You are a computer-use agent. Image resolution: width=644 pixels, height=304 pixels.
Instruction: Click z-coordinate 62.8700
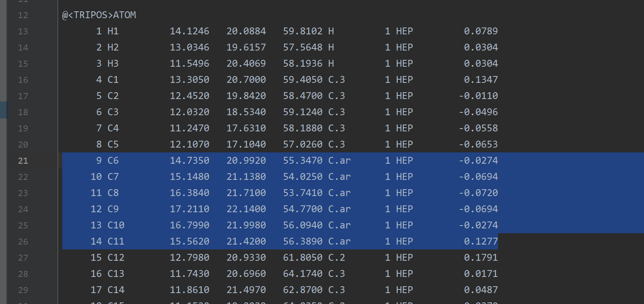point(303,290)
